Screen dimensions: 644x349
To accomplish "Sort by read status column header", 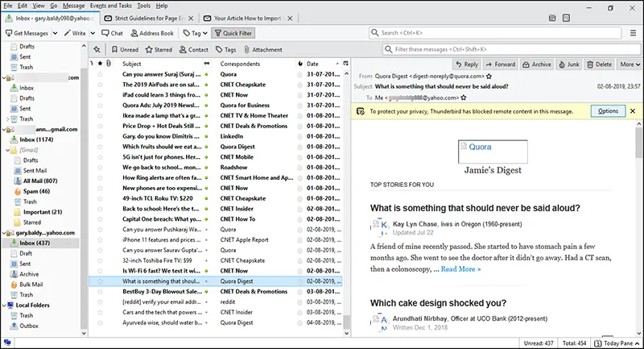I will point(207,64).
